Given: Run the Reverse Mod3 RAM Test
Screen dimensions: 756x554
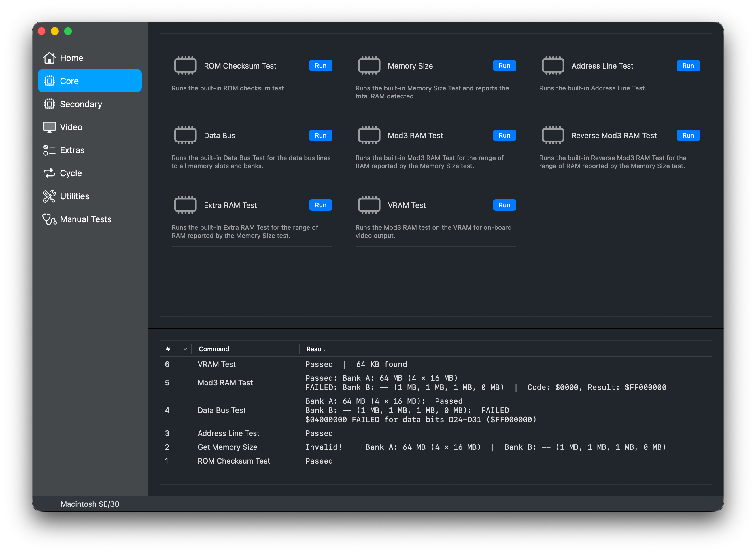Looking at the screenshot, I should (687, 136).
